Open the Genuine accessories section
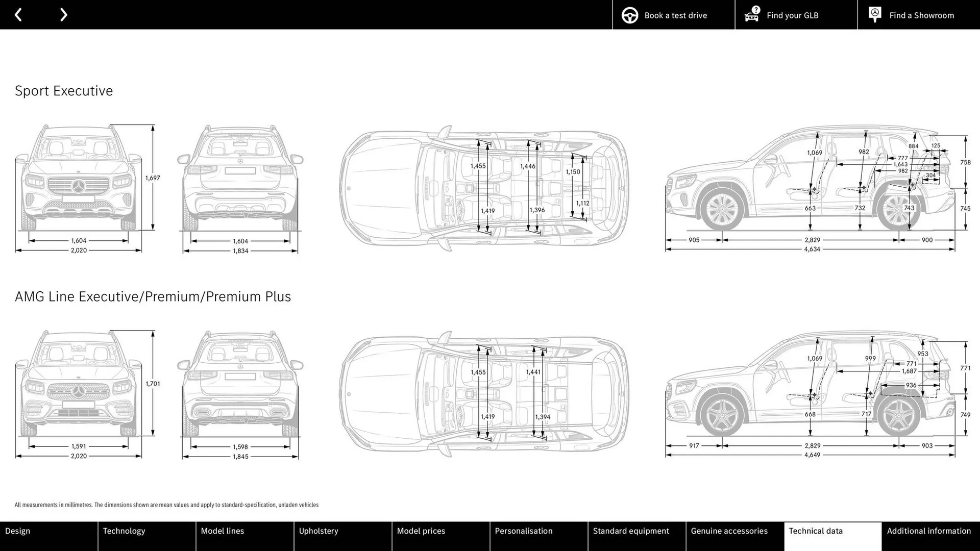The height and width of the screenshot is (551, 980). click(x=730, y=531)
